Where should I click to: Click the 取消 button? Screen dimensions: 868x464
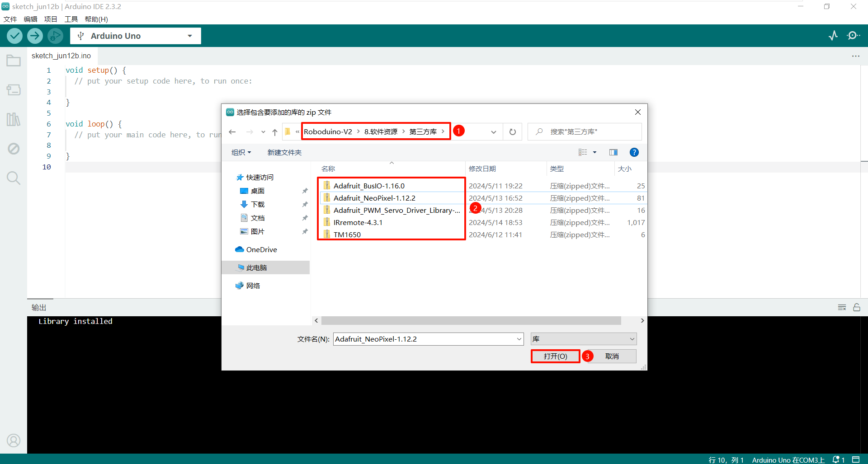612,356
